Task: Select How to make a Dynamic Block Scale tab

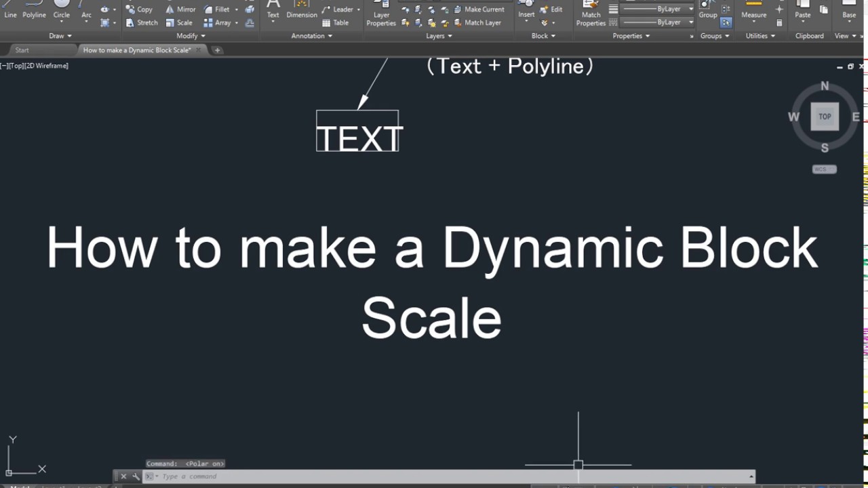Action: pyautogui.click(x=136, y=50)
